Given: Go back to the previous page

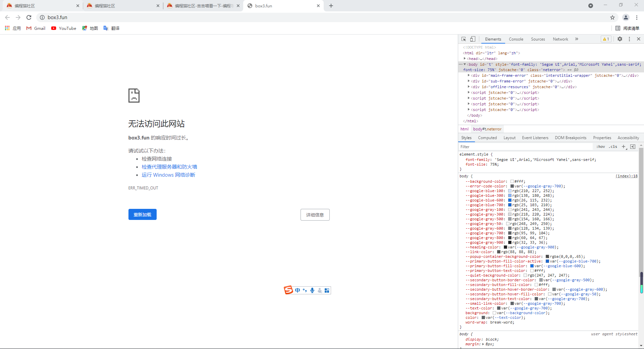Looking at the screenshot, I should (x=7, y=17).
